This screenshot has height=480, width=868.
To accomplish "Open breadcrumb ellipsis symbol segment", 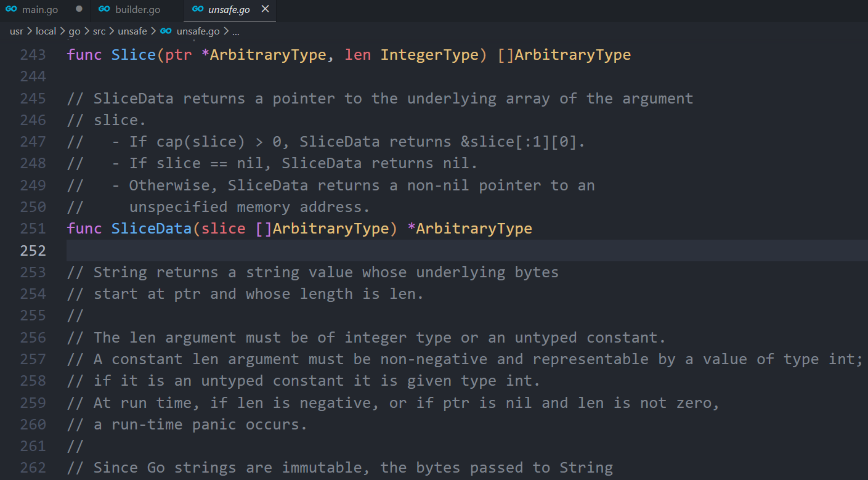I will [x=236, y=31].
